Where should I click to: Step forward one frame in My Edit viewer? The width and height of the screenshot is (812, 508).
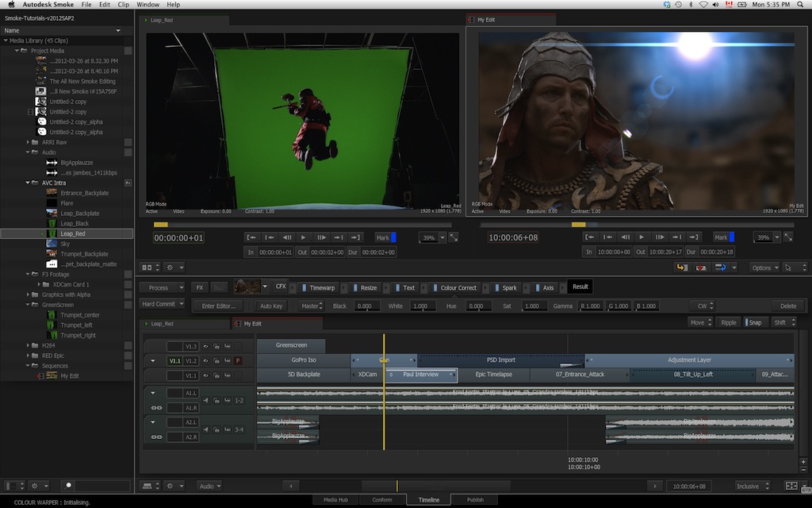[x=659, y=237]
